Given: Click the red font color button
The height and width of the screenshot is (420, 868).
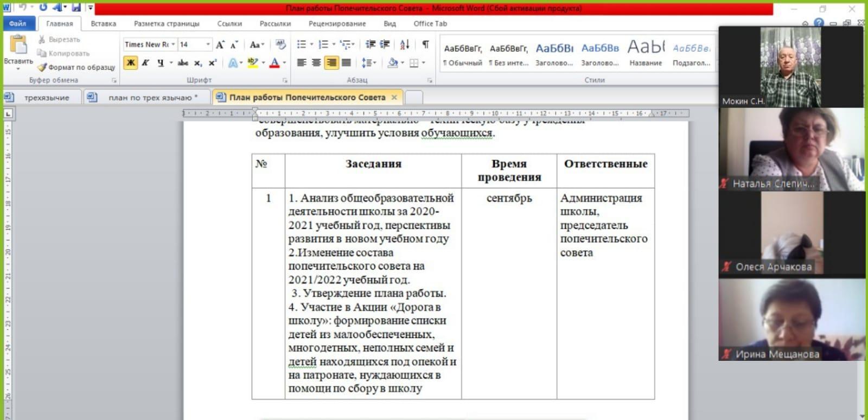Looking at the screenshot, I should [275, 63].
